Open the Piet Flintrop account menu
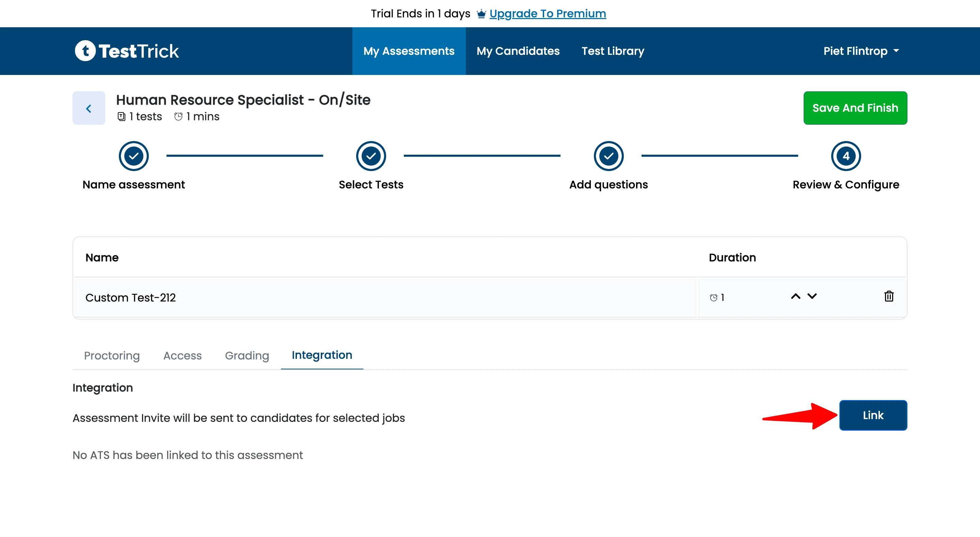The image size is (980, 537). pyautogui.click(x=860, y=51)
